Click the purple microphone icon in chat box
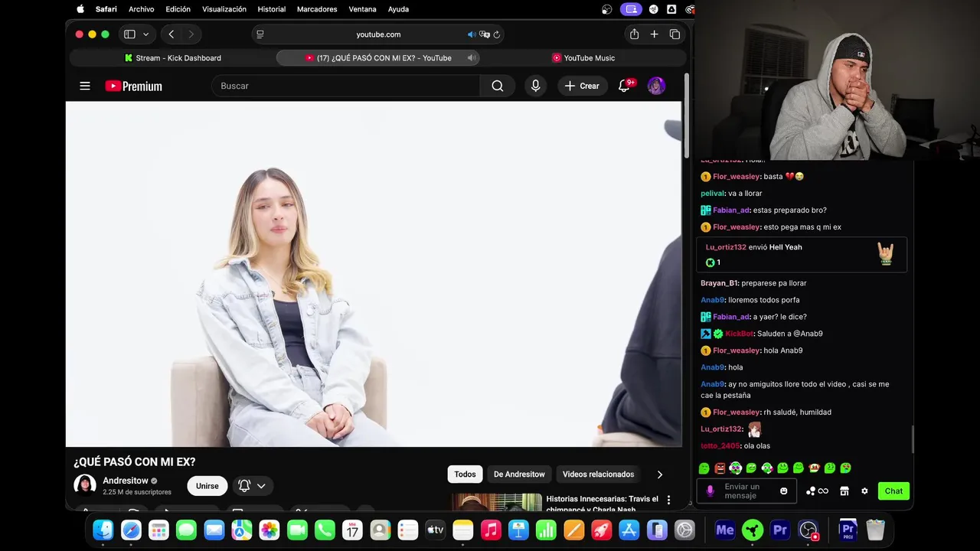Image resolution: width=980 pixels, height=551 pixels. pos(710,491)
